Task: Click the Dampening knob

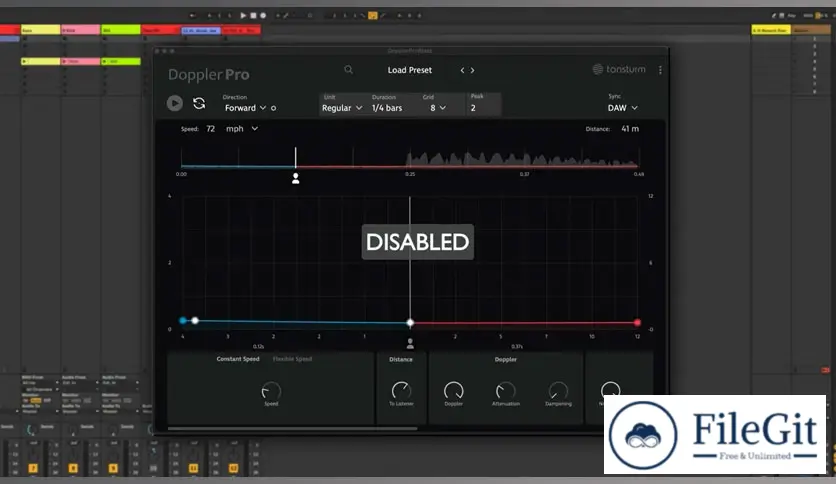Action: coord(558,391)
